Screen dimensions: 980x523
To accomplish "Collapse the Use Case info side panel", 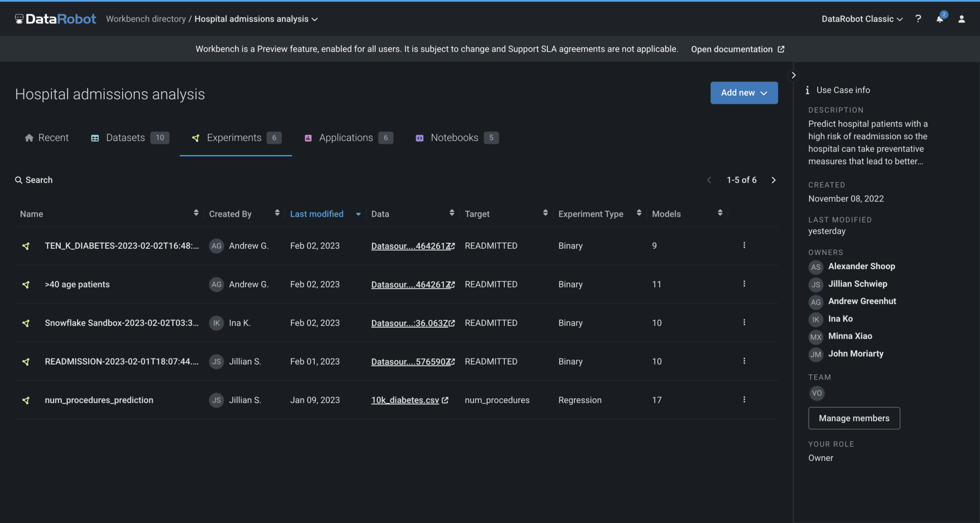I will (x=793, y=75).
